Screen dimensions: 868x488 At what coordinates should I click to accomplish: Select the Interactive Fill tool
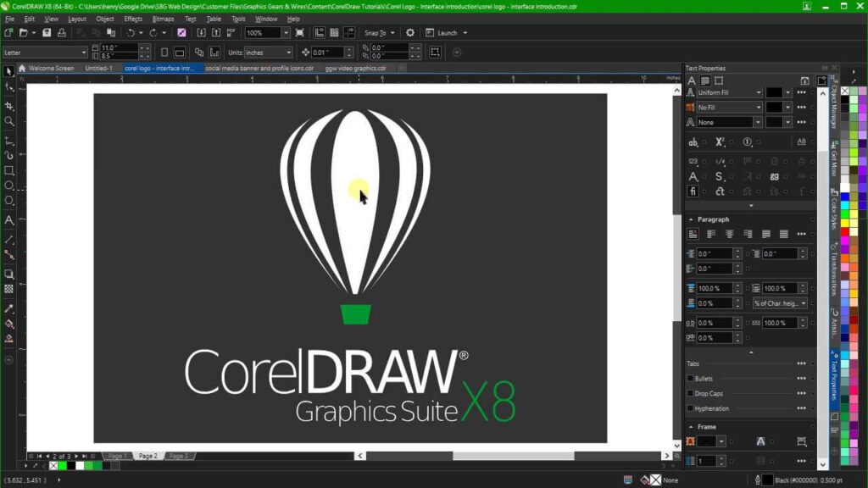point(8,324)
